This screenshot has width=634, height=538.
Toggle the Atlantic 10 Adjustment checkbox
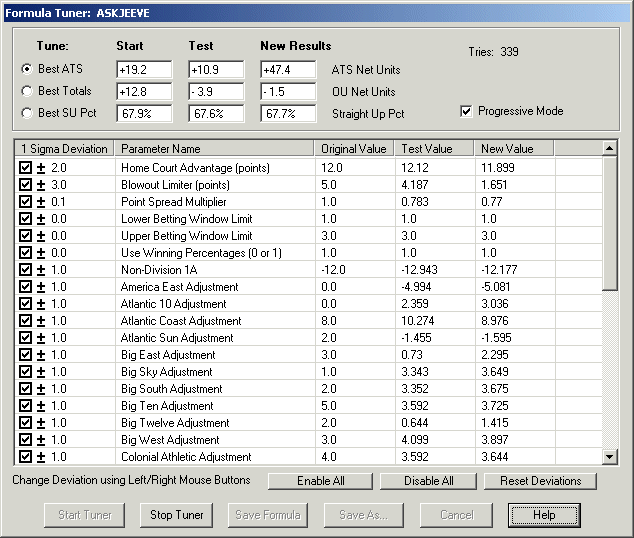tap(25, 303)
